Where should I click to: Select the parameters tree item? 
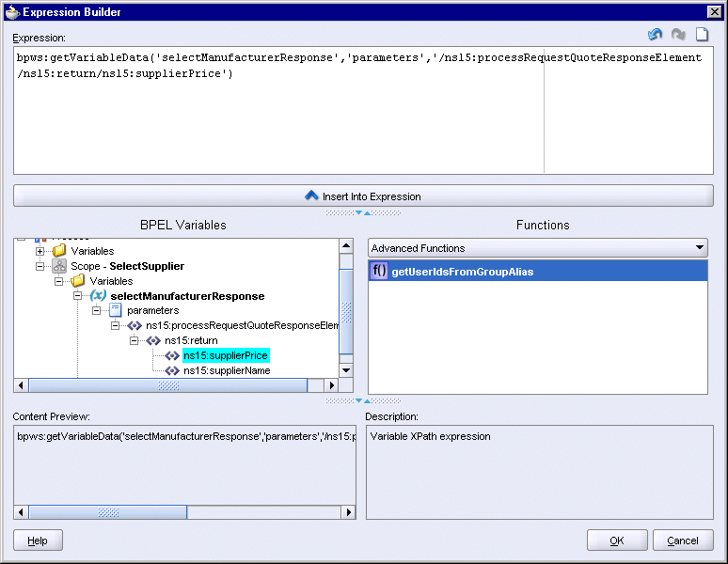tap(152, 310)
